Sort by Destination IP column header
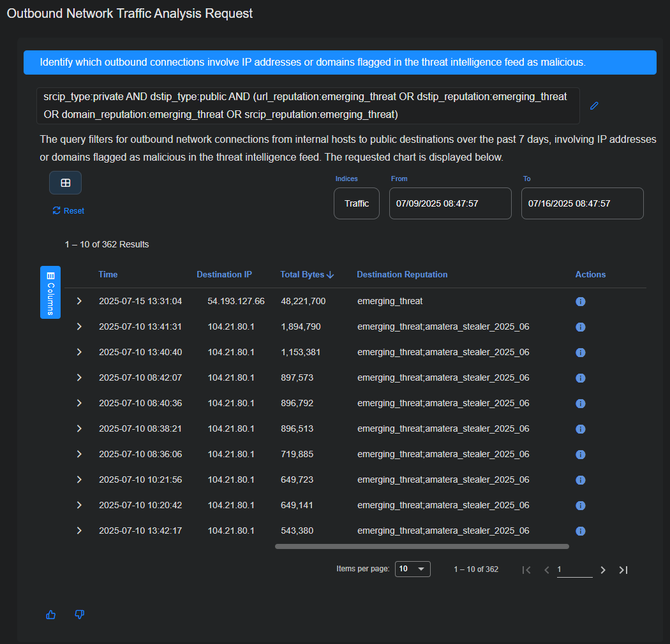670x644 pixels. [224, 275]
